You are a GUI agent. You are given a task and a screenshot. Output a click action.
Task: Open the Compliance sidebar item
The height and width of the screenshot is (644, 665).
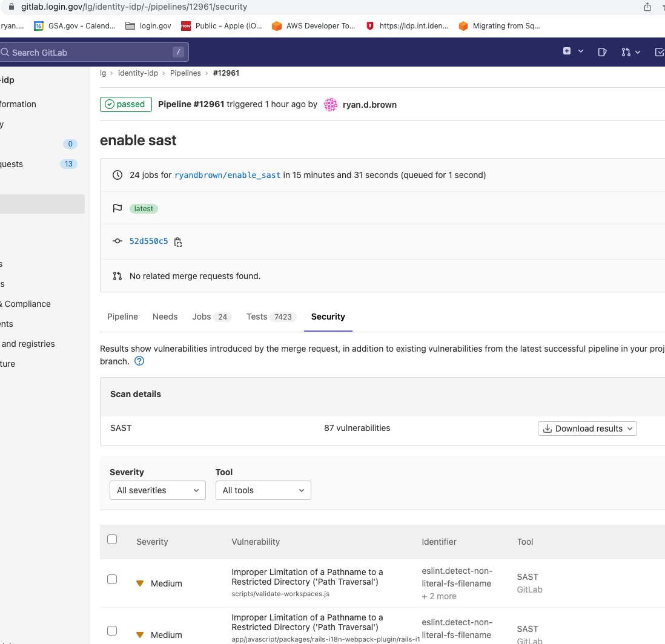[25, 304]
